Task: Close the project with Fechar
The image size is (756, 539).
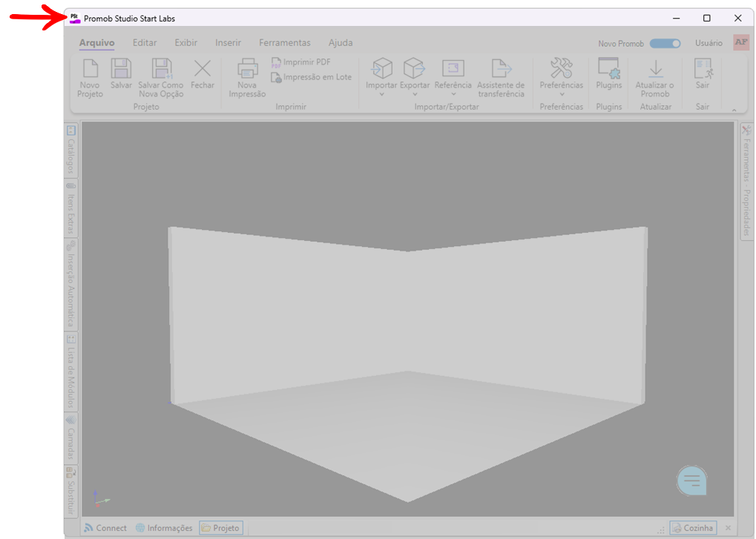Action: point(203,73)
